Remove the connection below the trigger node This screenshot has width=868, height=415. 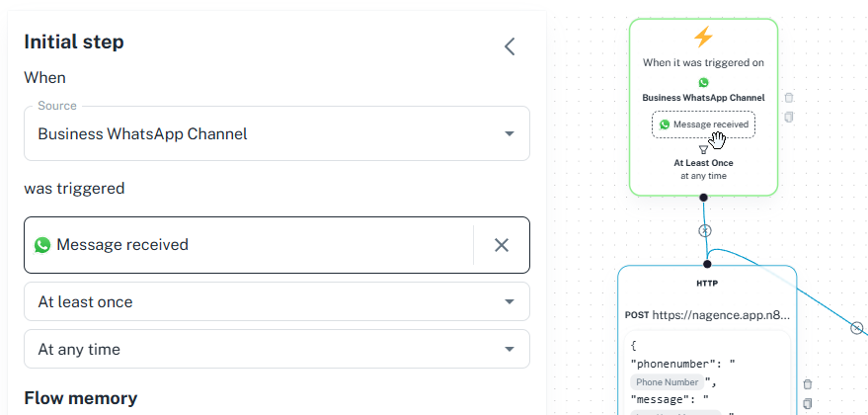(705, 230)
